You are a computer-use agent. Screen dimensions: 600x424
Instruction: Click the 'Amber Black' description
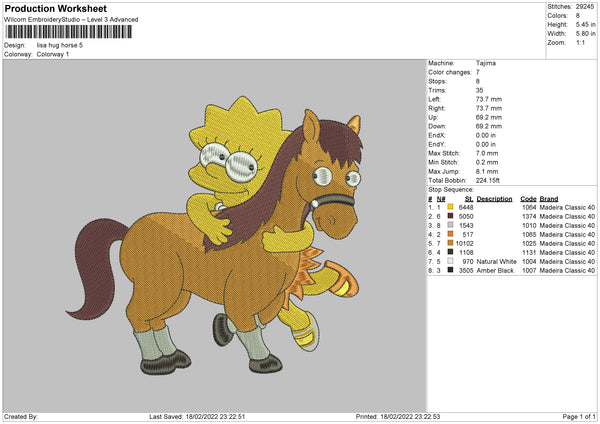(x=495, y=270)
